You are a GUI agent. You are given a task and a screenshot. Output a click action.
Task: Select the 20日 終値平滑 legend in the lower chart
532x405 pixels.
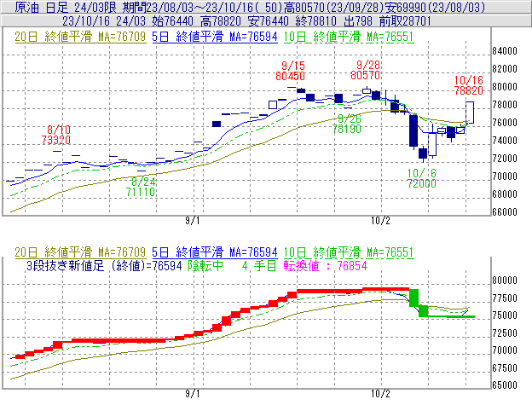pos(80,252)
